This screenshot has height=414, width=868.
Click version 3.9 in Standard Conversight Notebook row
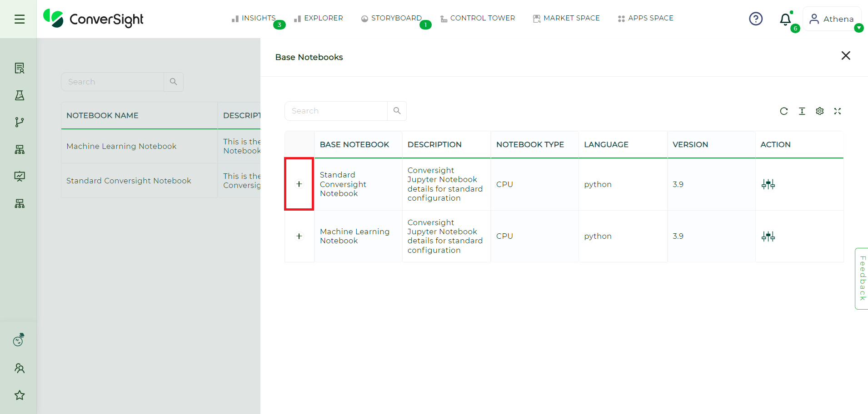click(x=678, y=184)
